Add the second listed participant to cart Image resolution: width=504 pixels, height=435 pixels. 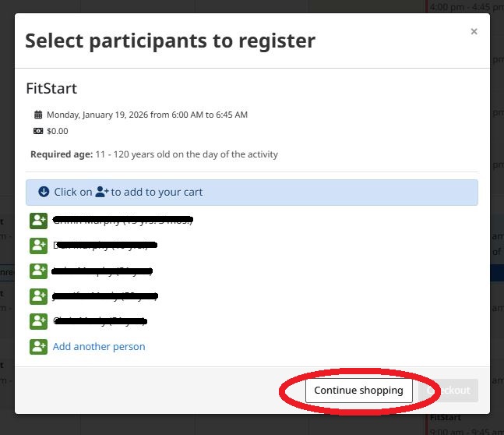39,246
